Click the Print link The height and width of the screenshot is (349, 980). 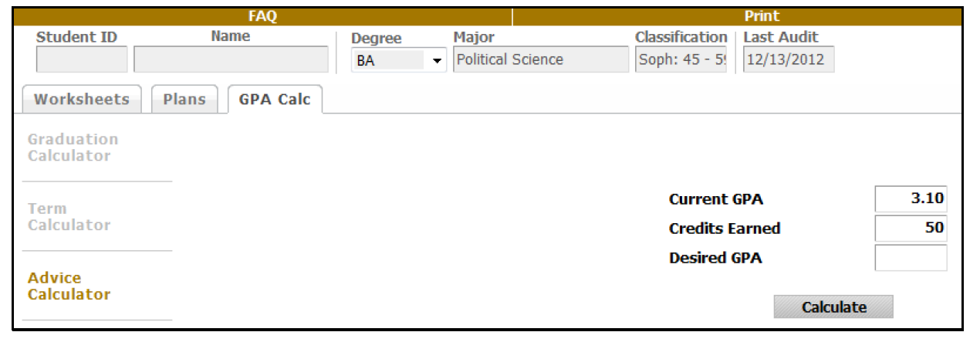pos(762,15)
